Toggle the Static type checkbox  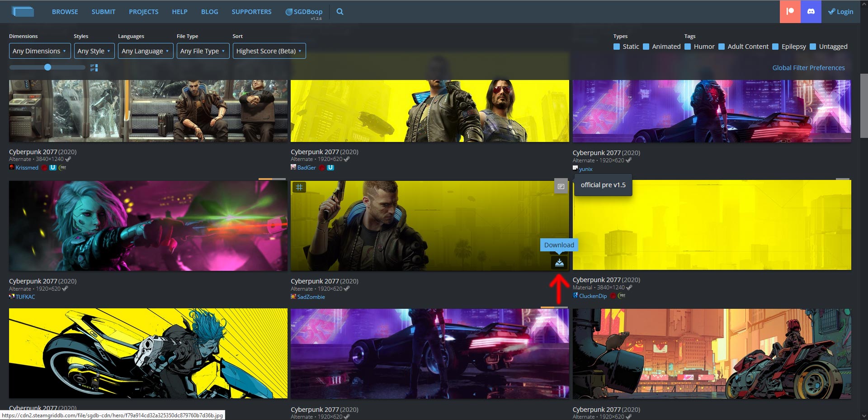click(617, 47)
